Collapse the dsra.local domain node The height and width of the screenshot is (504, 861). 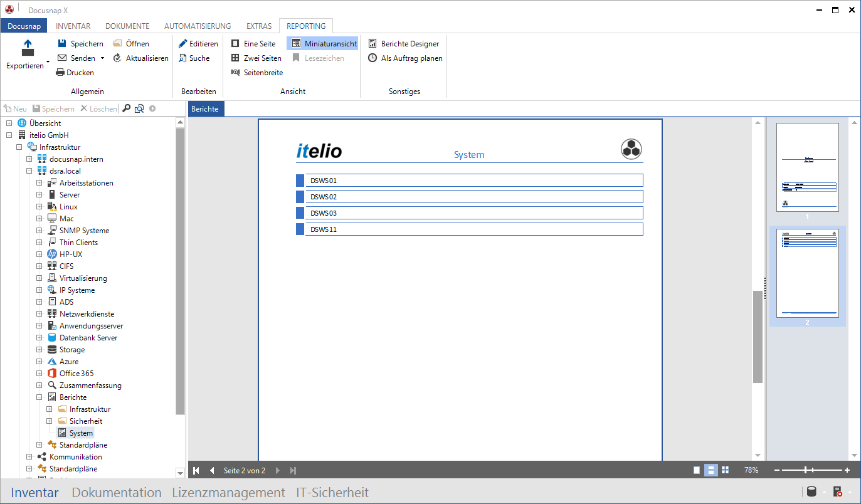pyautogui.click(x=29, y=171)
